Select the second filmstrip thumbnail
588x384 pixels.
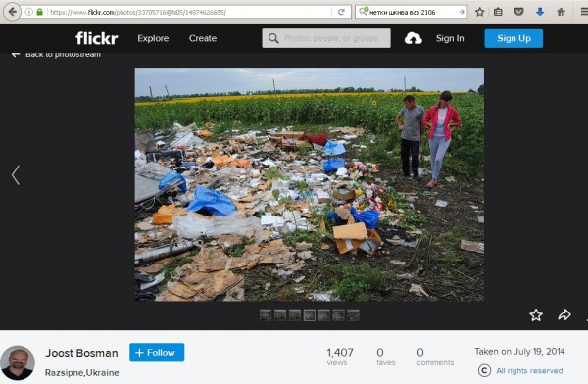pos(280,315)
